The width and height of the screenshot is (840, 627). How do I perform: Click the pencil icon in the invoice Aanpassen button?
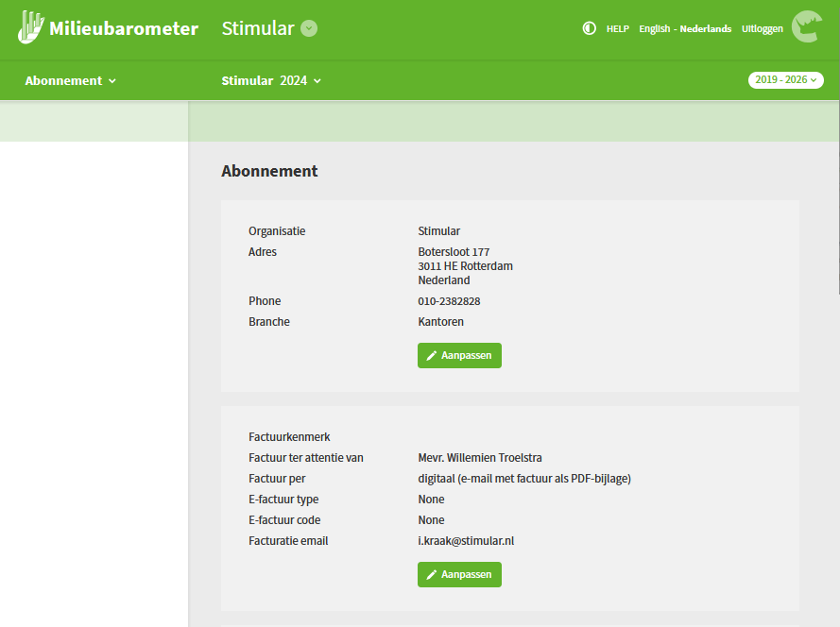431,575
